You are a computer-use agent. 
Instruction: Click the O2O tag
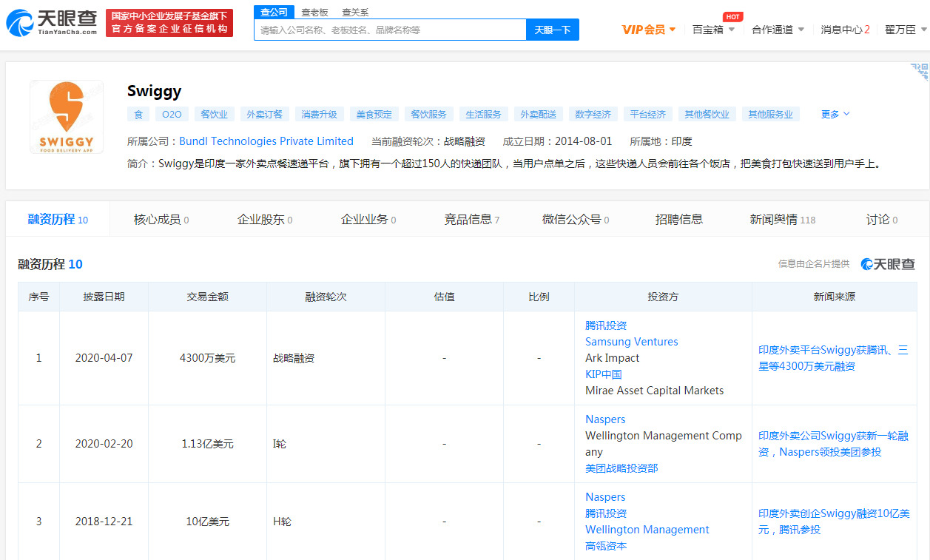(x=172, y=114)
